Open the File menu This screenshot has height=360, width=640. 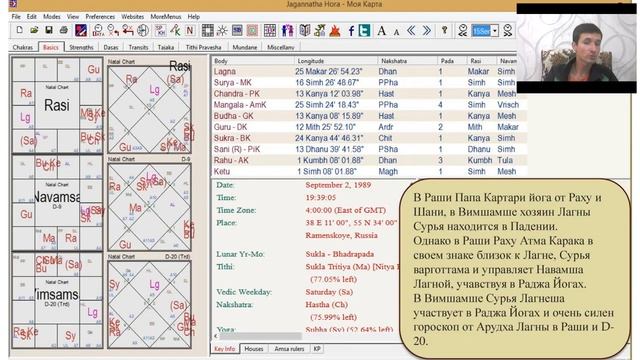pyautogui.click(x=16, y=17)
